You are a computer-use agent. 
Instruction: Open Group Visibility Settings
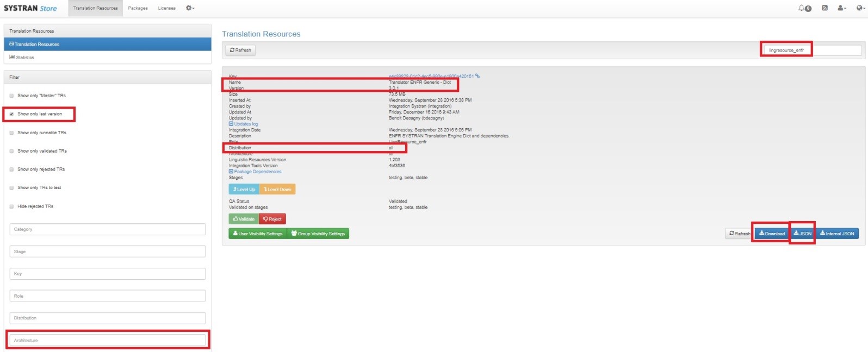318,234
